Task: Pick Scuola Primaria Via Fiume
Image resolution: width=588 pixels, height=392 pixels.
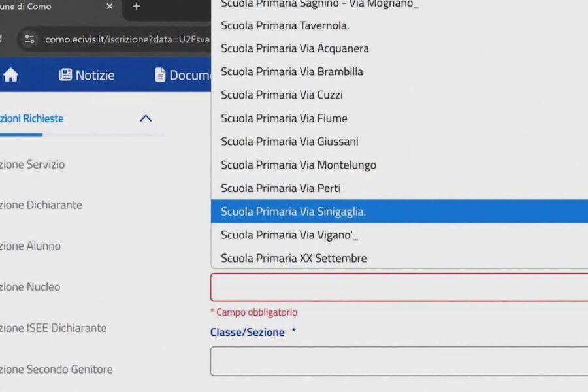Action: [399, 118]
